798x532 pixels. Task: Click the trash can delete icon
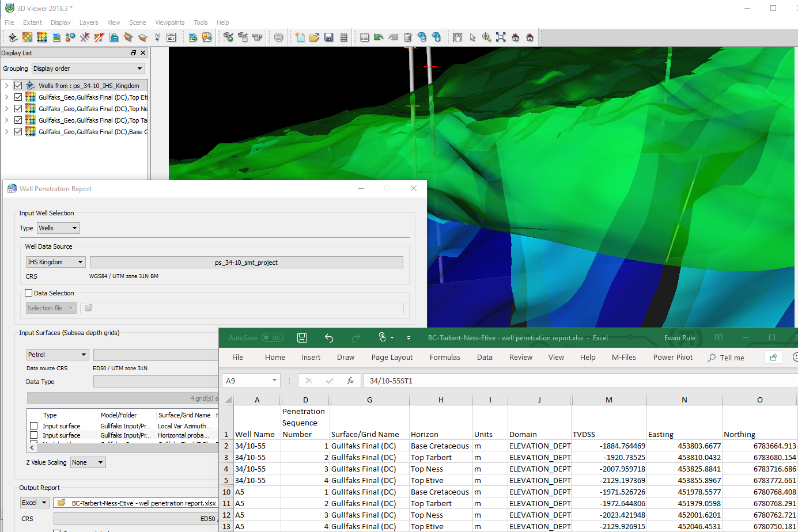click(x=408, y=37)
